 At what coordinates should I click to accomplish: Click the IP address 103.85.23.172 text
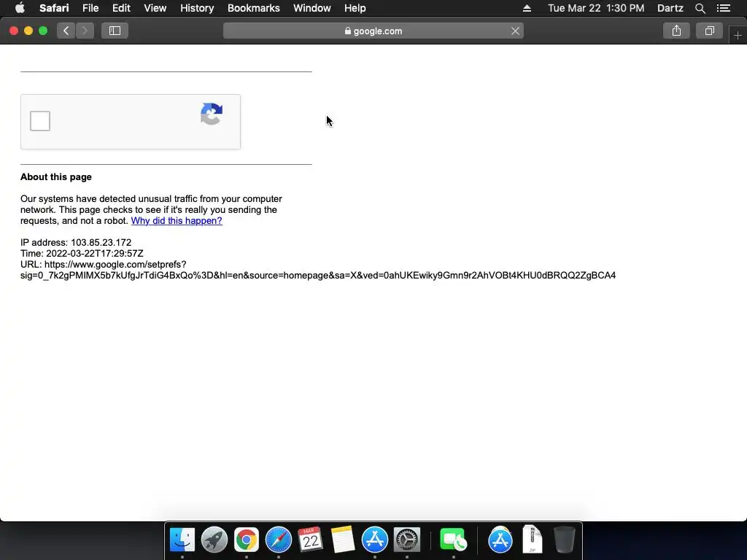(x=76, y=242)
